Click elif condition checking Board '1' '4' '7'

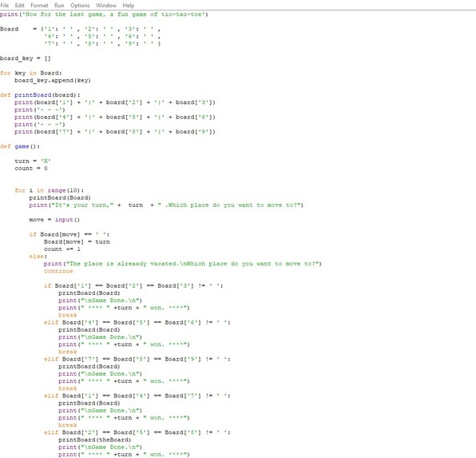coord(137,396)
